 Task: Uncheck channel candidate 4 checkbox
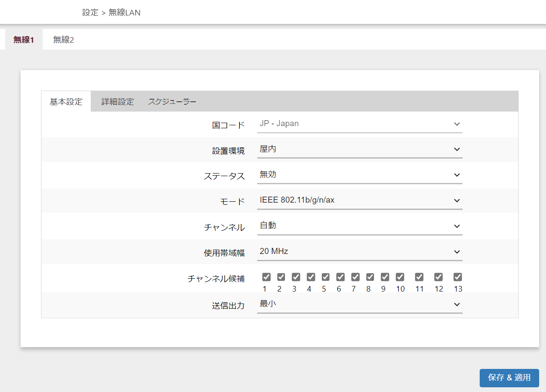click(x=311, y=277)
